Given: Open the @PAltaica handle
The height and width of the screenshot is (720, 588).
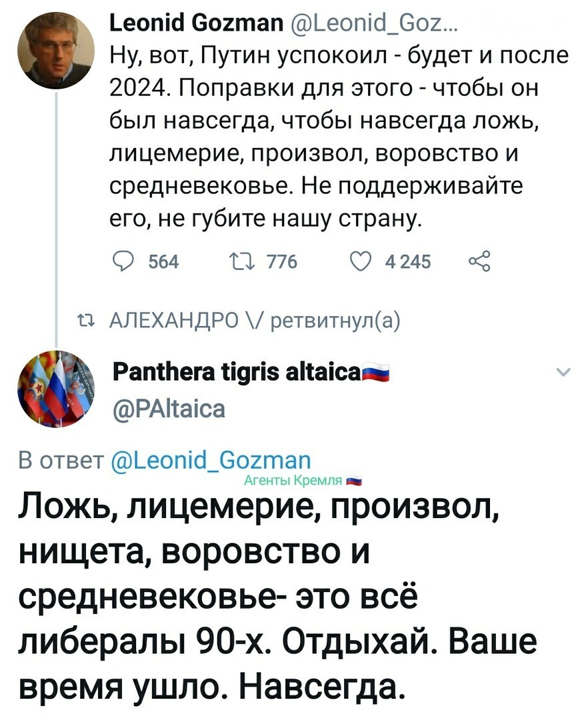Looking at the screenshot, I should pos(169,408).
